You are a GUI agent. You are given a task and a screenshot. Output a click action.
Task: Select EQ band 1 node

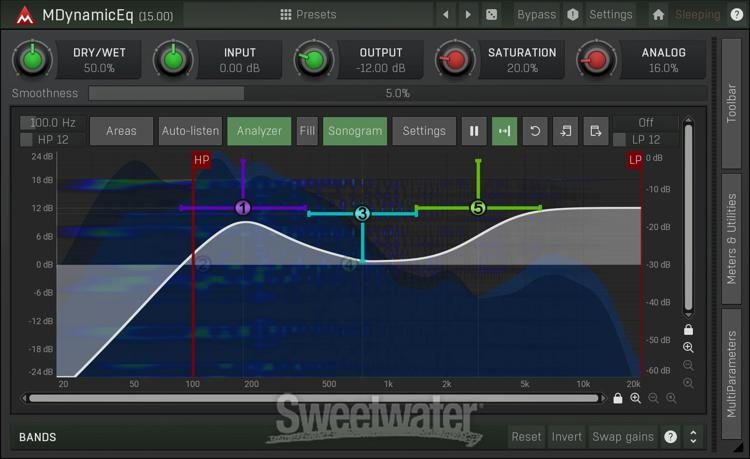[x=242, y=208]
